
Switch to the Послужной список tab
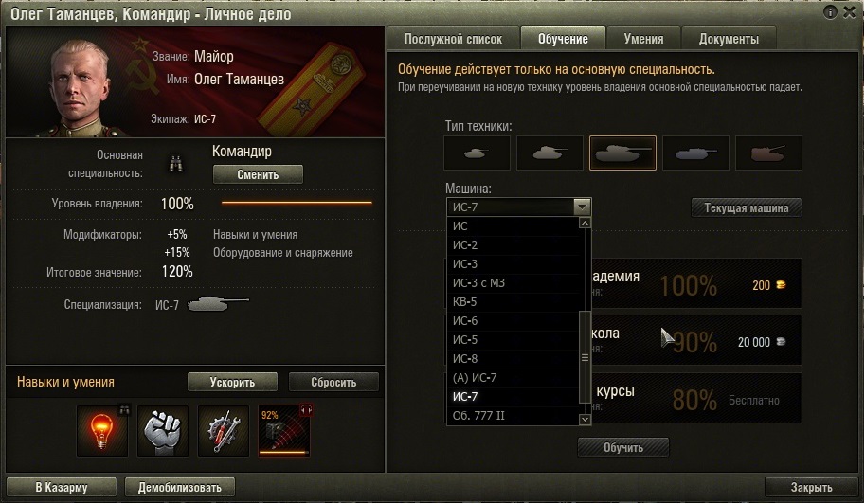[453, 39]
